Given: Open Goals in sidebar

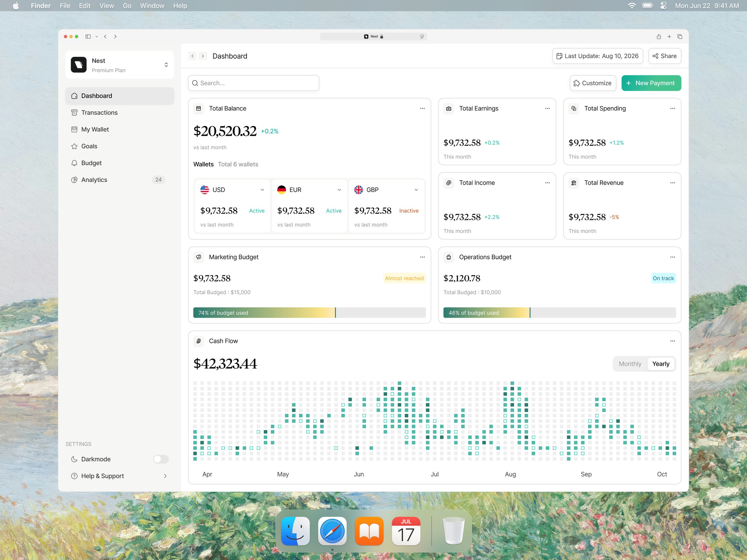Looking at the screenshot, I should point(120,146).
